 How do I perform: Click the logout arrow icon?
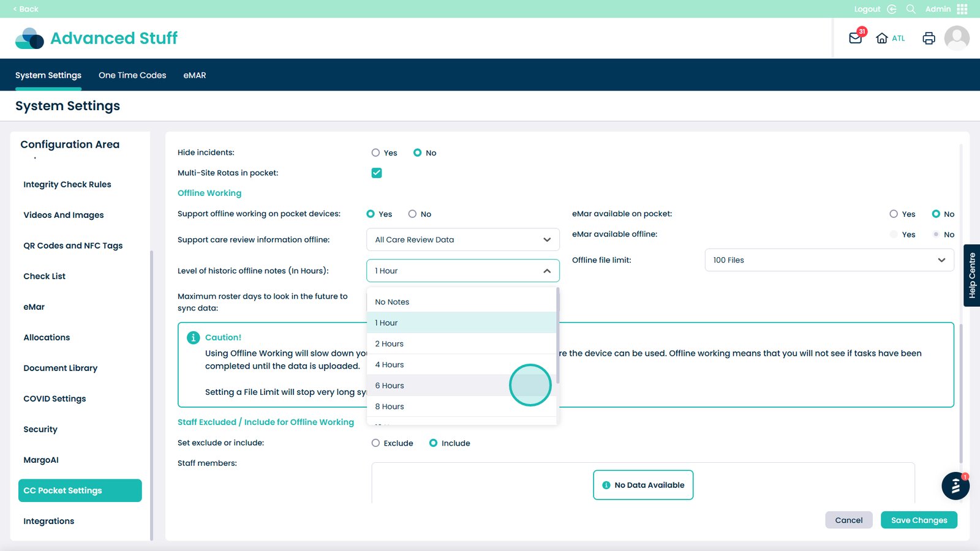pos(892,9)
